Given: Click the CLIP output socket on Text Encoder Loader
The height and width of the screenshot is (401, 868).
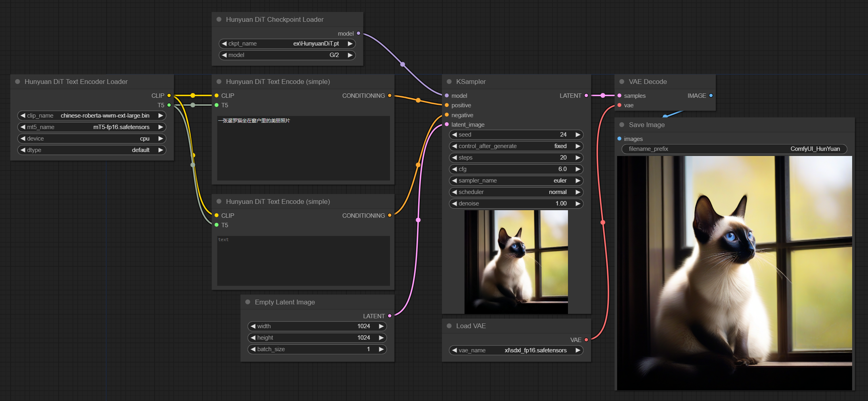Looking at the screenshot, I should point(169,95).
